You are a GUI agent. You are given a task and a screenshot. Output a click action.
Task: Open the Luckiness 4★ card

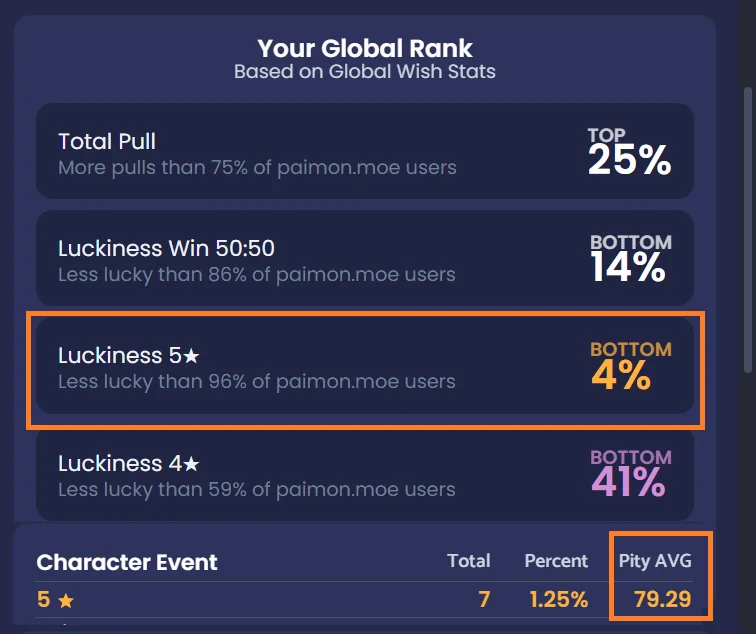pyautogui.click(x=364, y=473)
